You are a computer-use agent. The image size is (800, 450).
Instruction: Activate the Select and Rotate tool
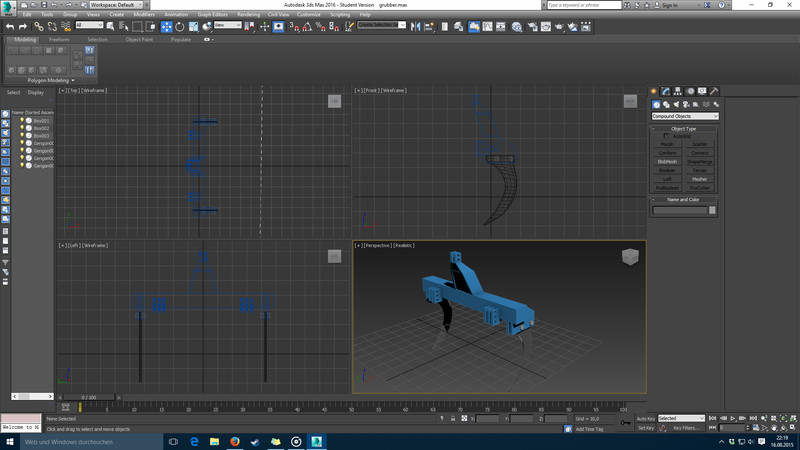[180, 26]
